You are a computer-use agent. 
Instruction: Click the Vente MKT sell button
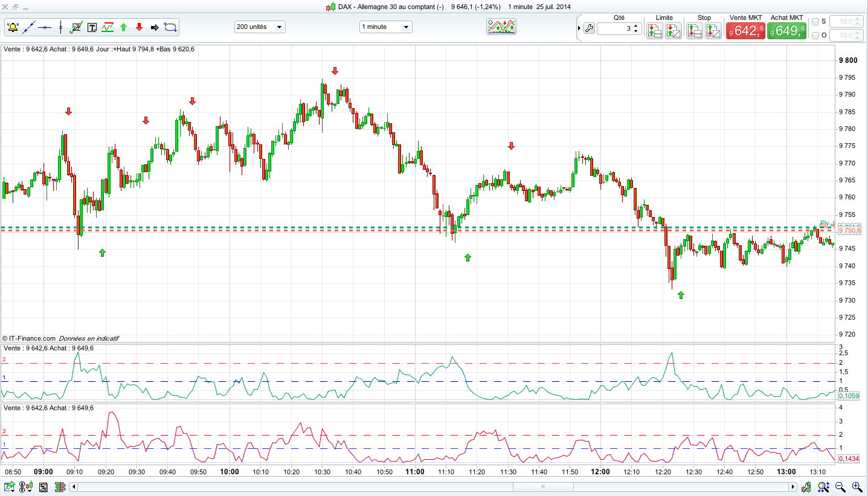(x=746, y=30)
